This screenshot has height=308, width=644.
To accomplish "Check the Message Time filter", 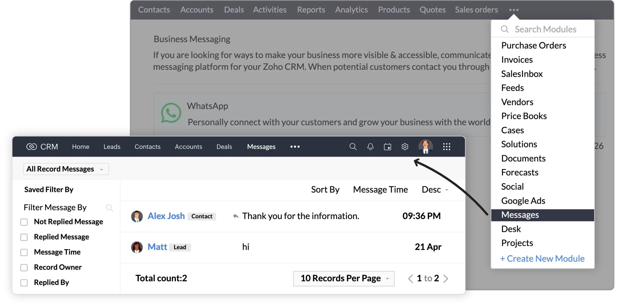I will pyautogui.click(x=24, y=252).
